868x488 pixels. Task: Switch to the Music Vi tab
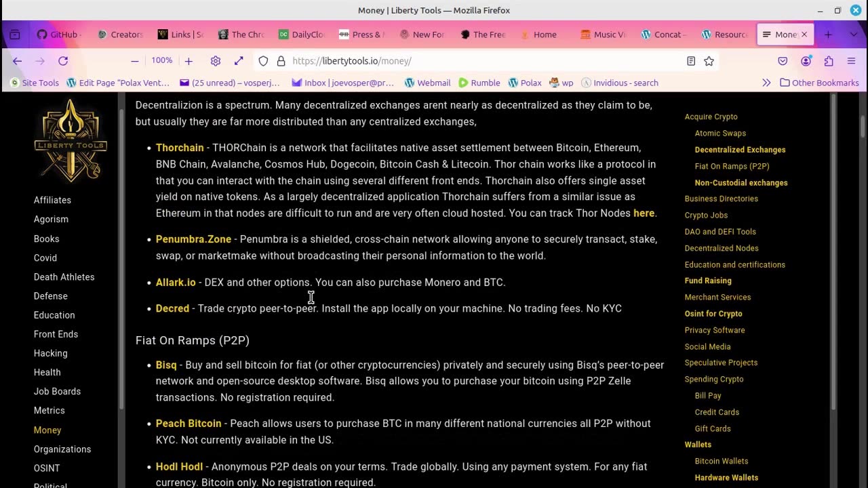(x=603, y=35)
